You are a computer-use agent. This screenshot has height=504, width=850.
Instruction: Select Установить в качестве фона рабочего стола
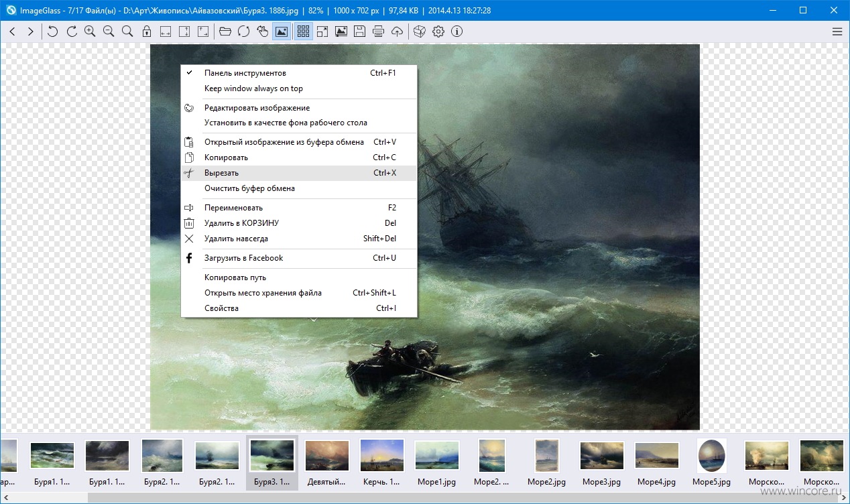pos(299,123)
